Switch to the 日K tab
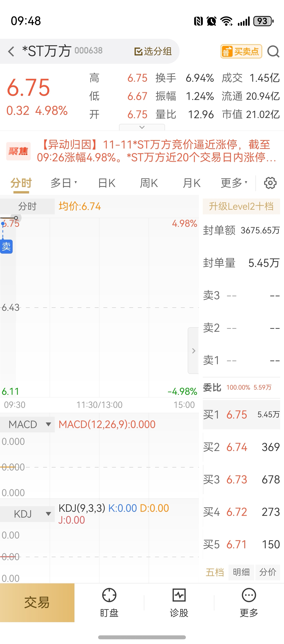The height and width of the screenshot is (644, 284). point(106,183)
